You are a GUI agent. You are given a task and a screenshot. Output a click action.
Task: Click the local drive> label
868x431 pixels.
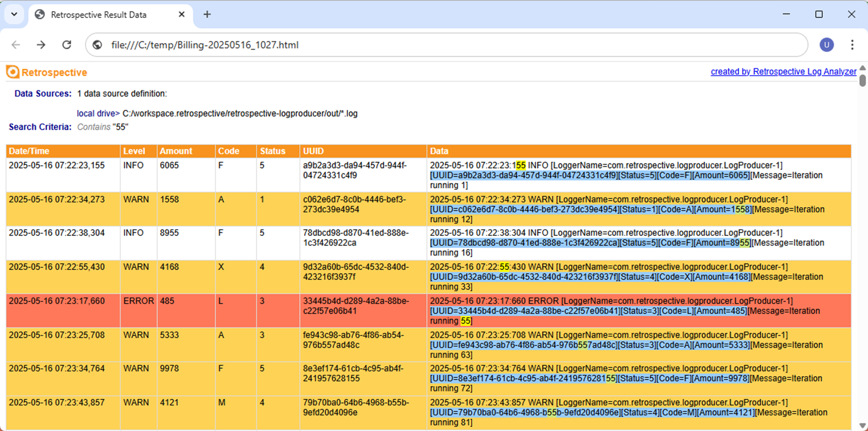(x=98, y=114)
